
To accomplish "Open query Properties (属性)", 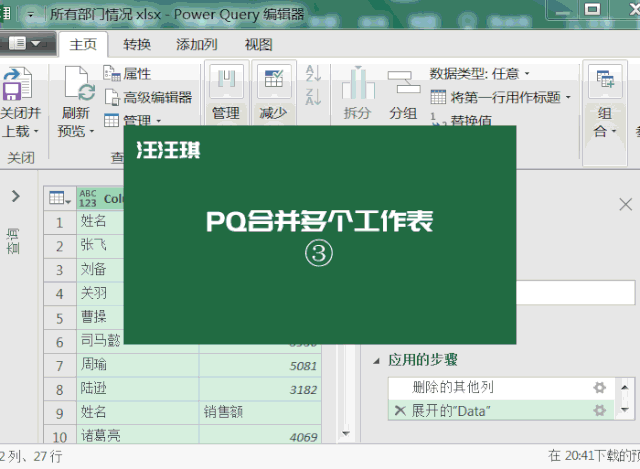I will 127,73.
